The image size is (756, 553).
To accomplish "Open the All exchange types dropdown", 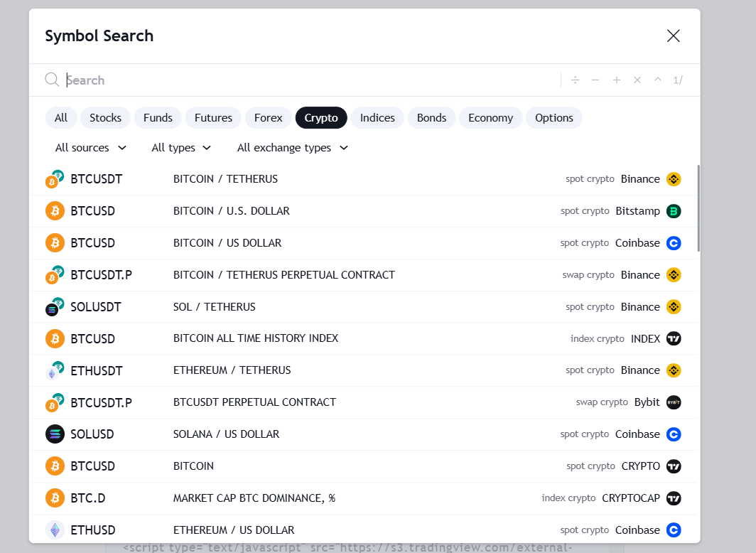I will [x=293, y=148].
